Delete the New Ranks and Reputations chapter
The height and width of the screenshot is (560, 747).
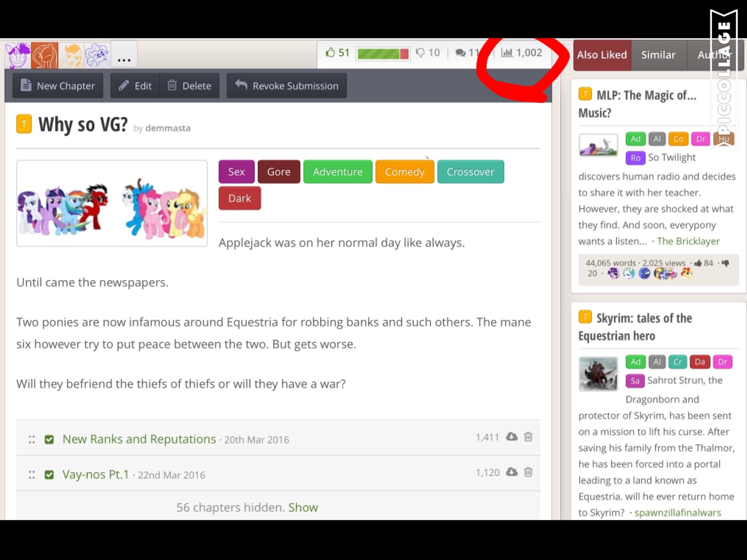pyautogui.click(x=528, y=437)
